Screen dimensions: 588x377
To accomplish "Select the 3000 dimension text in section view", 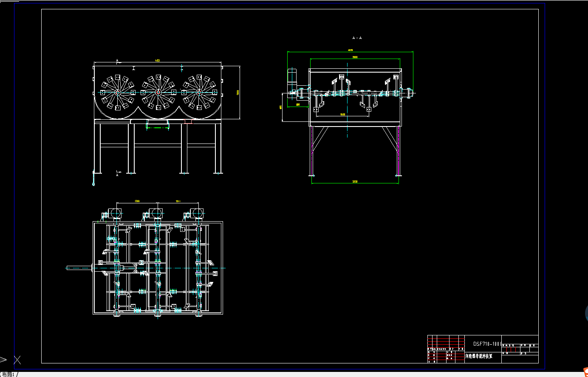I will click(x=355, y=57).
